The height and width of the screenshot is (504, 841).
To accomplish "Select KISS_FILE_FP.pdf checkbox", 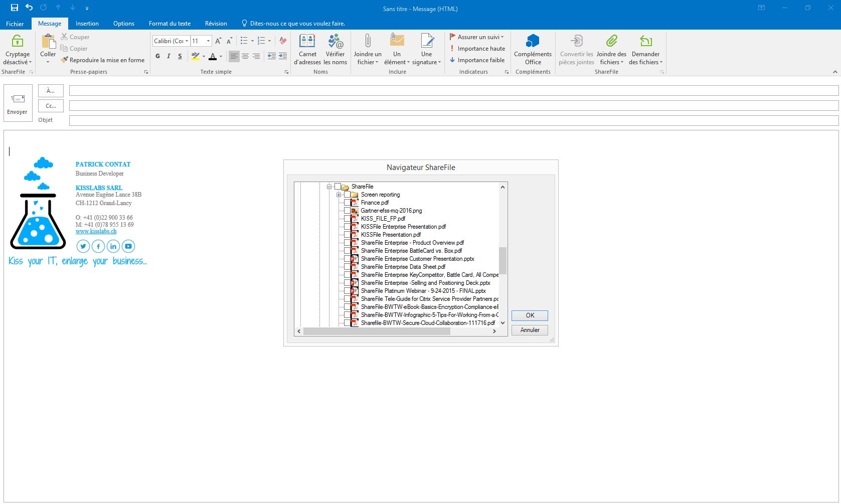I will click(347, 219).
